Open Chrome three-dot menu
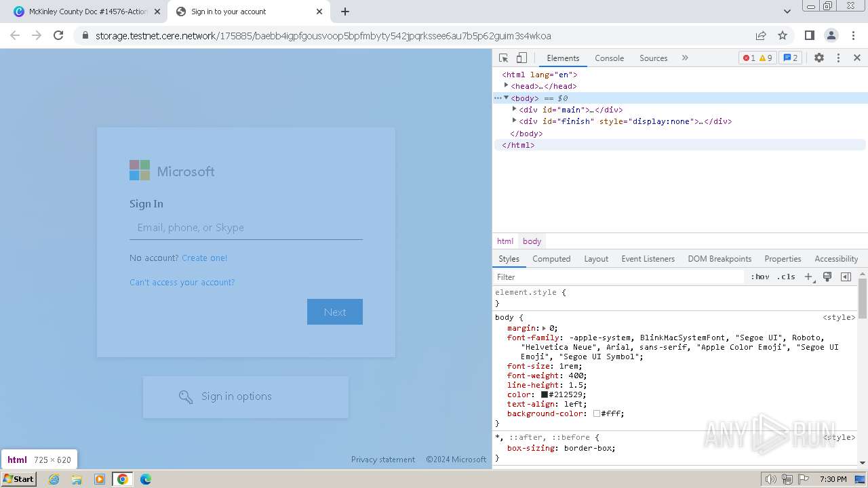 click(852, 35)
